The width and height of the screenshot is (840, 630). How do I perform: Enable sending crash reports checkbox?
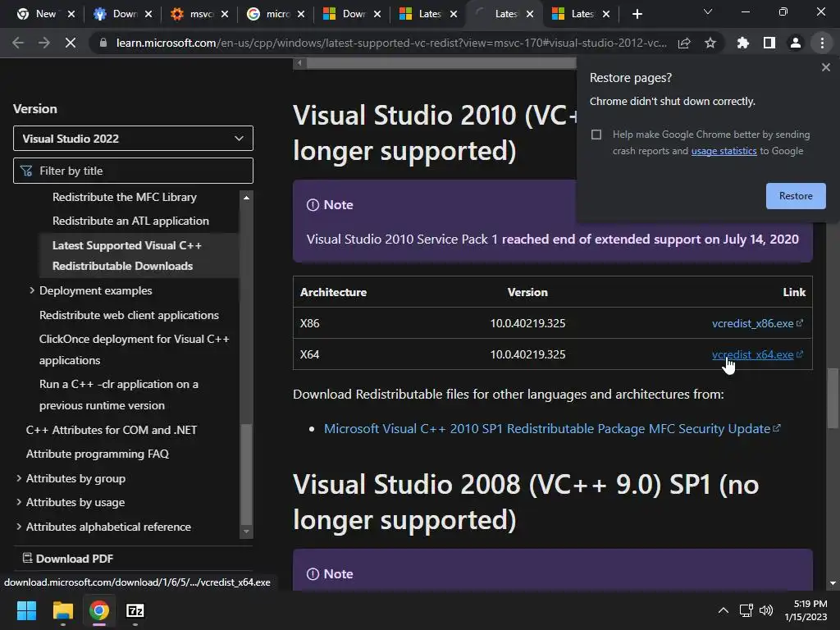coord(596,135)
